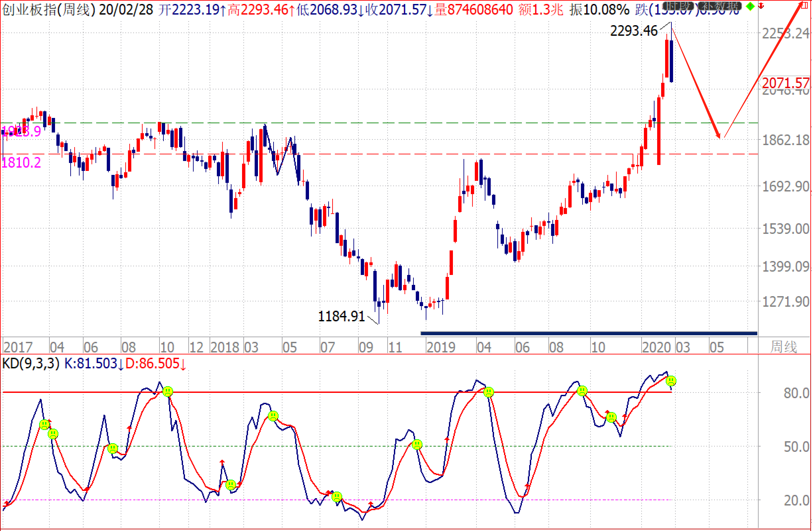Click the D:86.505 value
812x531 pixels.
click(x=156, y=364)
